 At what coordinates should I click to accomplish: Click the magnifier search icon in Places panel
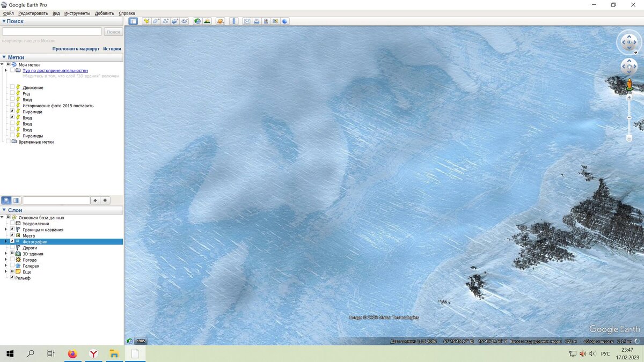[6, 200]
